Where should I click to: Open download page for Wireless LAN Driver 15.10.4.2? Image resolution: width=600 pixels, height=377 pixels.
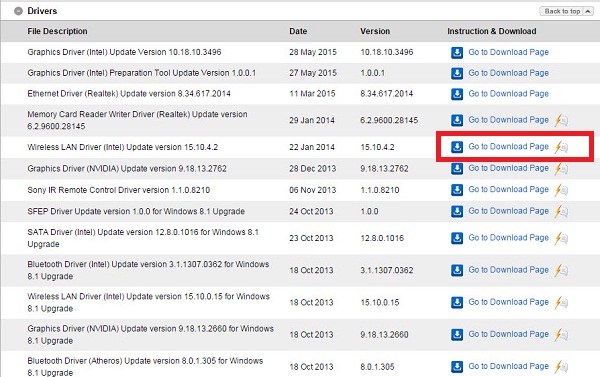(509, 146)
